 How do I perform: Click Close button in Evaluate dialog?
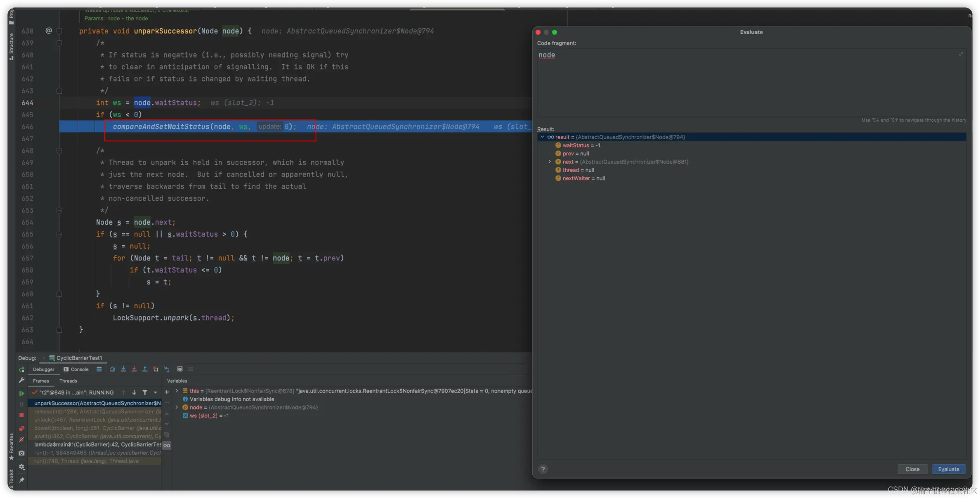click(x=912, y=469)
